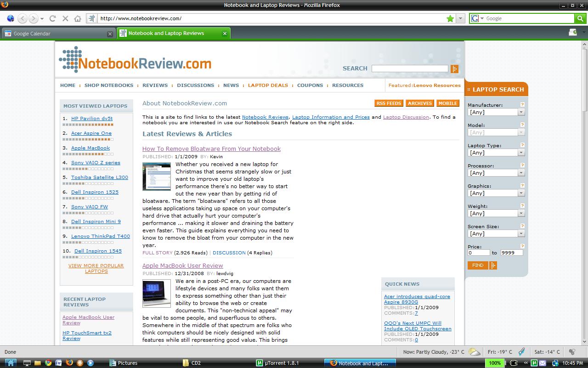
Task: Click the mail envelope icon in system tray
Action: tap(543, 363)
